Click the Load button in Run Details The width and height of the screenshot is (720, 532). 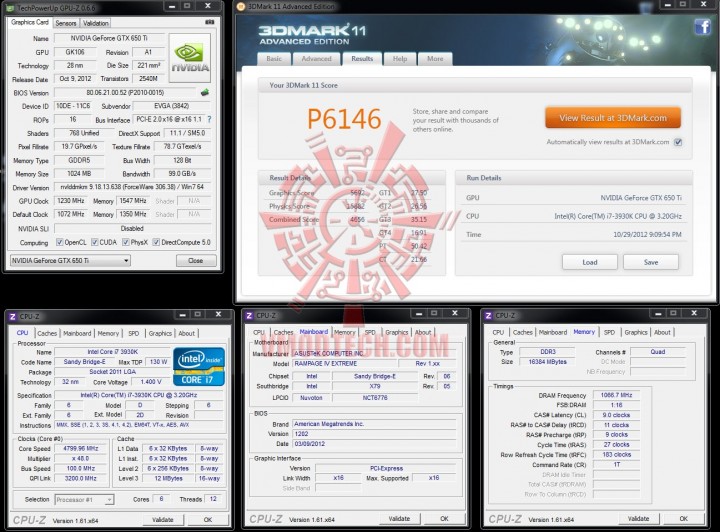click(590, 262)
